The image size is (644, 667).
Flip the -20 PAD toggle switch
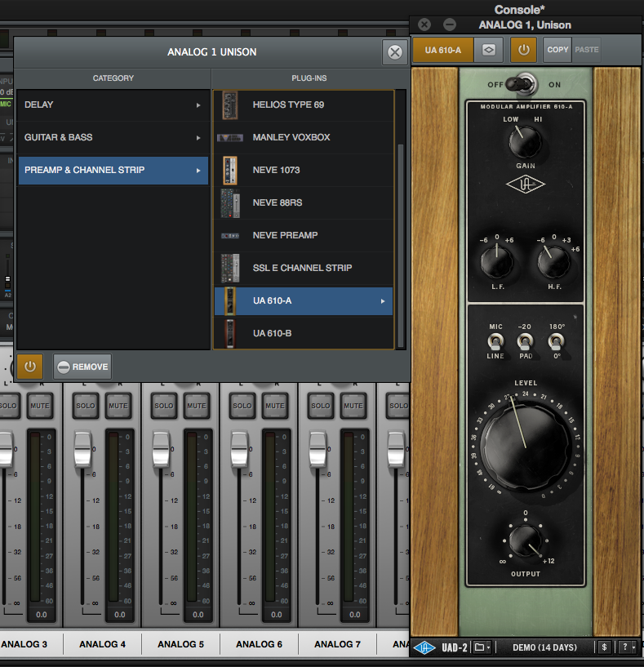(525, 341)
